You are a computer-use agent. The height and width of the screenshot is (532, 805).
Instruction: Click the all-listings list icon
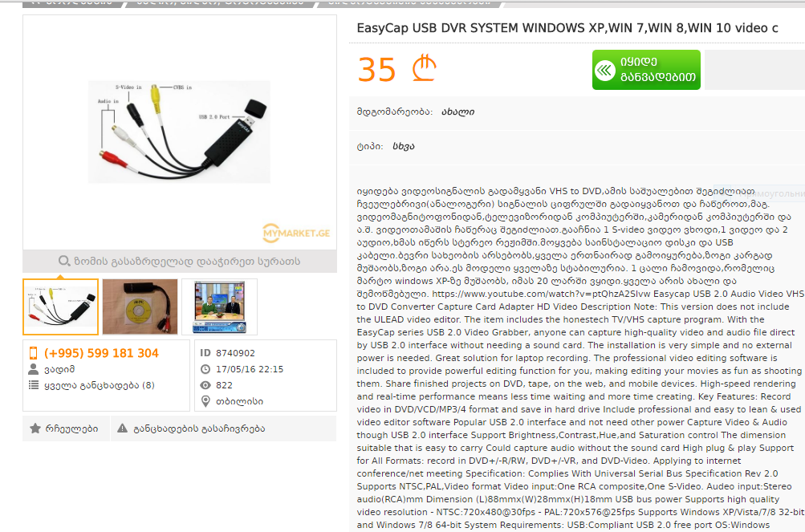point(34,385)
